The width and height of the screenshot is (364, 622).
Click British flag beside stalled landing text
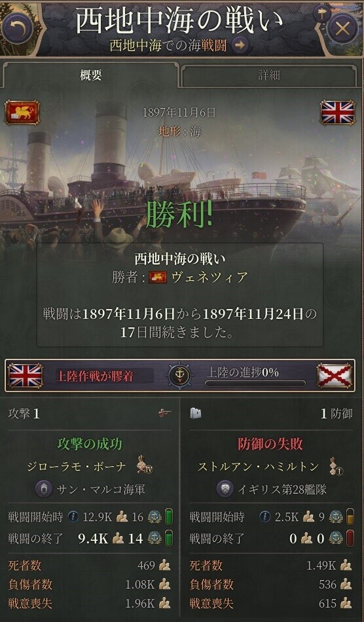(26, 375)
